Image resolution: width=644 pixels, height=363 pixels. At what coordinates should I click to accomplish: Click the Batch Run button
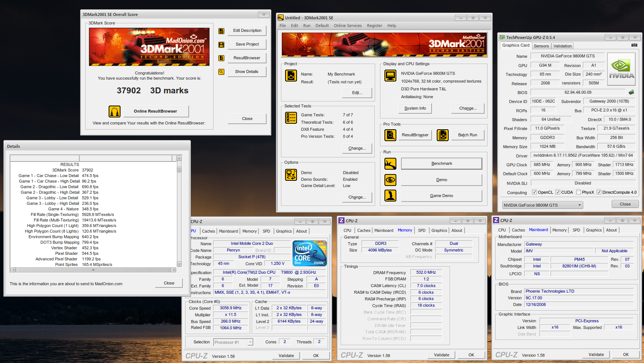pos(468,135)
